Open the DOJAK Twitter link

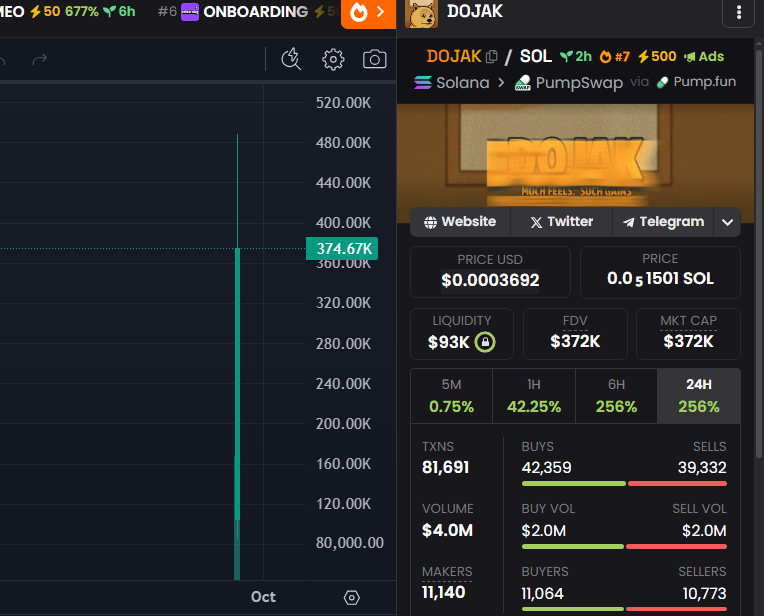coord(561,222)
